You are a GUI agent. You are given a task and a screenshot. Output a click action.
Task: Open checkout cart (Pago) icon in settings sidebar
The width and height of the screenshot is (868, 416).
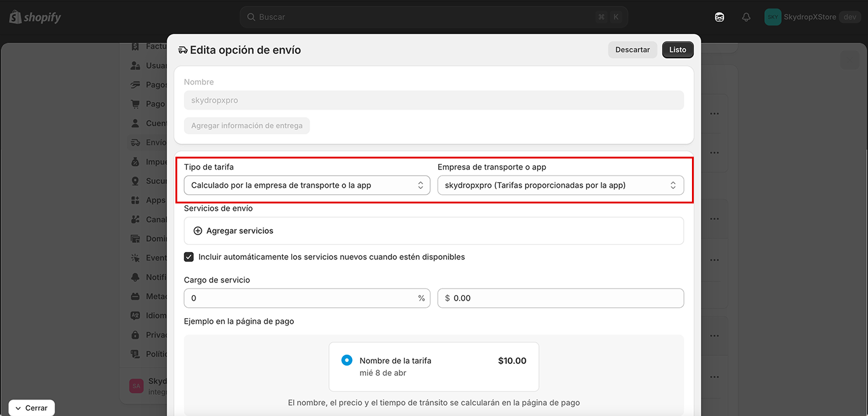[135, 104]
